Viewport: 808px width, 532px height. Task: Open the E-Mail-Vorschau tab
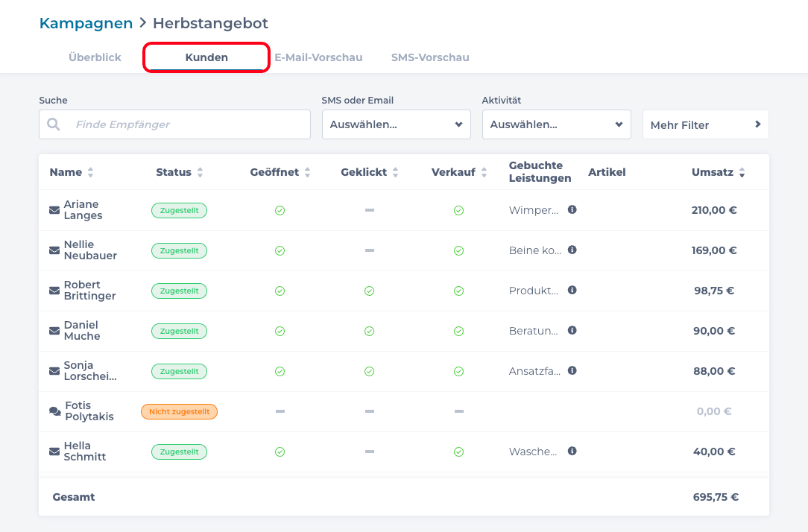click(318, 57)
